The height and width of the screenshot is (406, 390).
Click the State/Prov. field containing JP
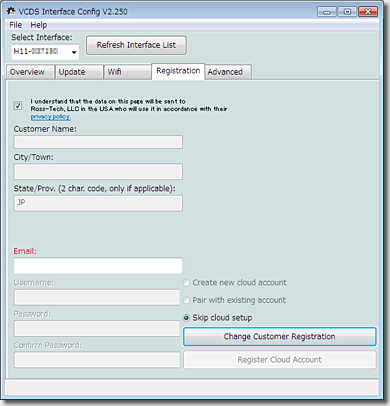tap(98, 203)
